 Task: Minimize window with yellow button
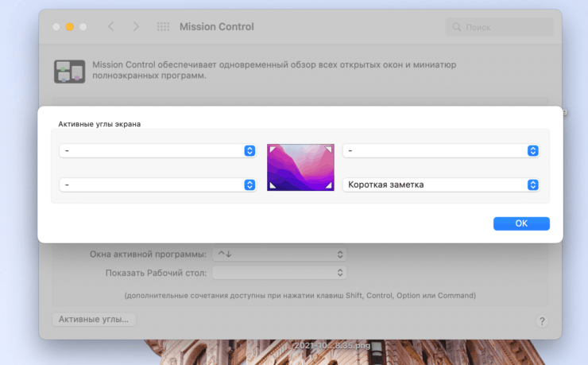(x=70, y=26)
